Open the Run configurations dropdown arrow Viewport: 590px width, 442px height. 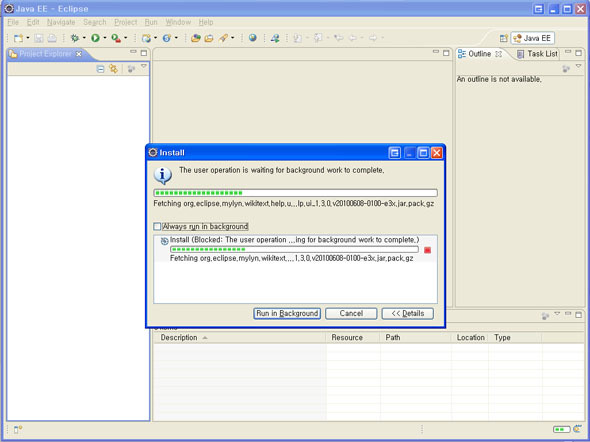click(x=105, y=38)
